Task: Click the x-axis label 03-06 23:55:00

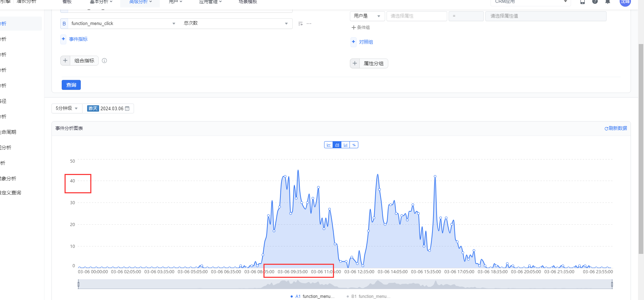Action: click(x=598, y=272)
